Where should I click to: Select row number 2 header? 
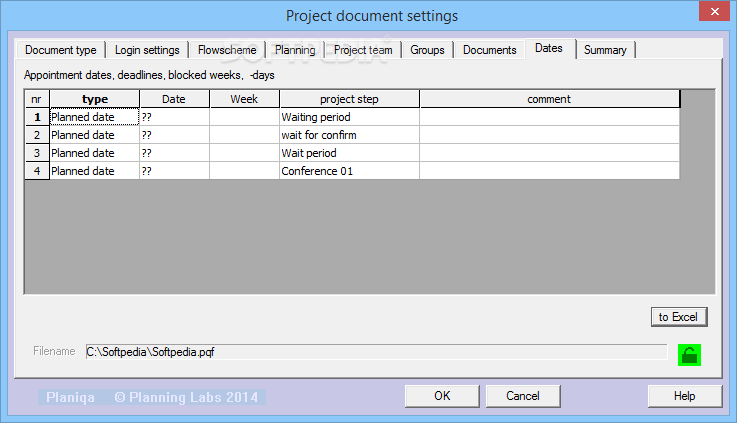click(37, 135)
